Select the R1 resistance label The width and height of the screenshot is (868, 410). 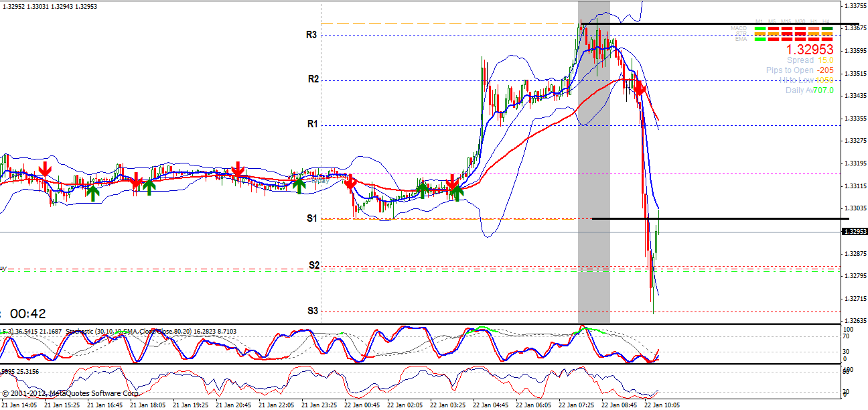[x=312, y=124]
